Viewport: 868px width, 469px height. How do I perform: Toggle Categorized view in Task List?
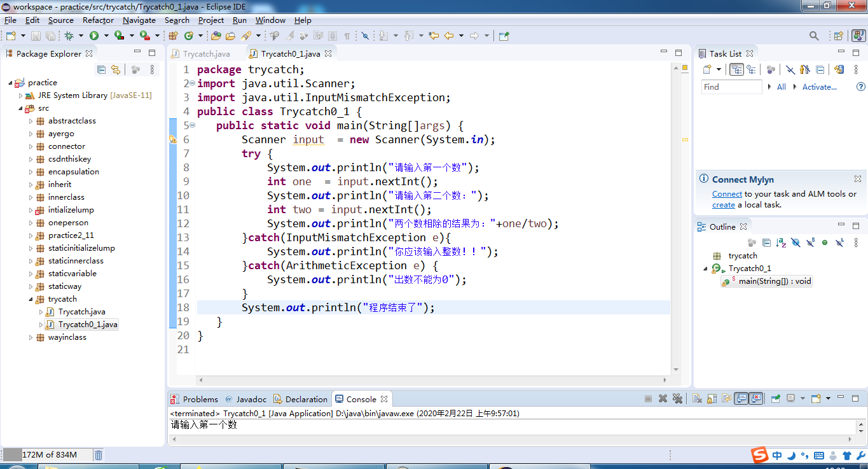click(x=736, y=69)
